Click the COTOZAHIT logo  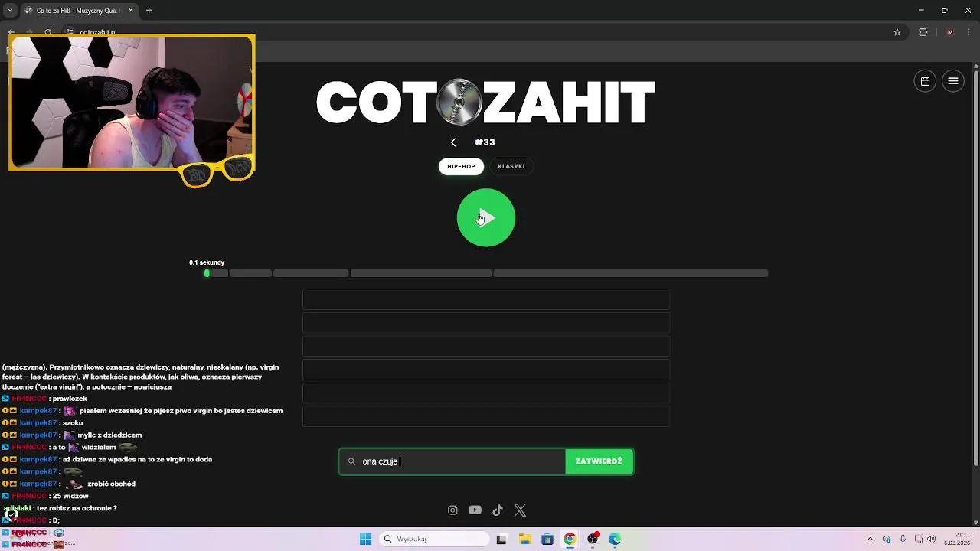point(486,103)
